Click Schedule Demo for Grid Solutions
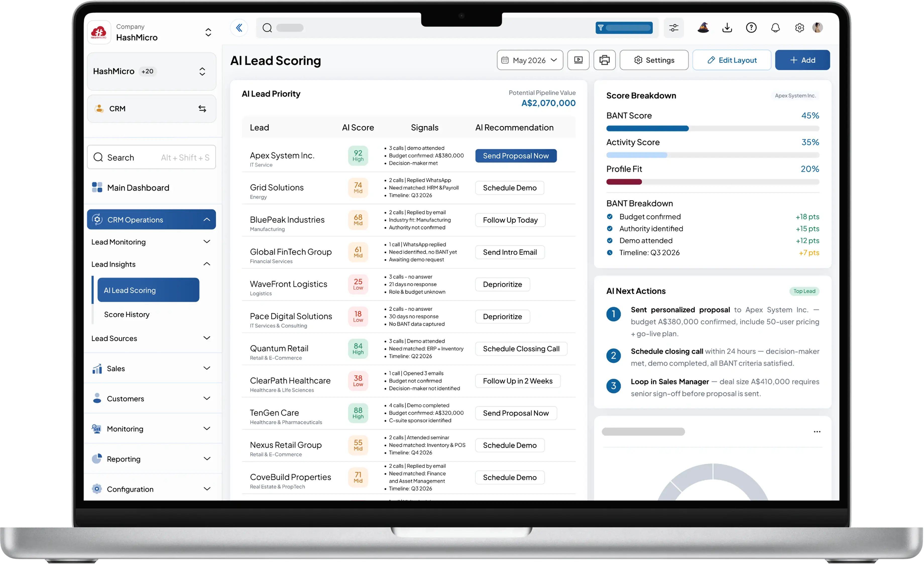This screenshot has width=924, height=564. (x=510, y=188)
